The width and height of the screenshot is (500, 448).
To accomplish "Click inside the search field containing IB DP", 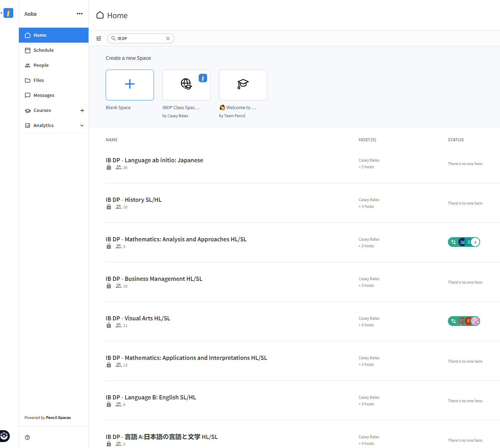I will coord(140,38).
